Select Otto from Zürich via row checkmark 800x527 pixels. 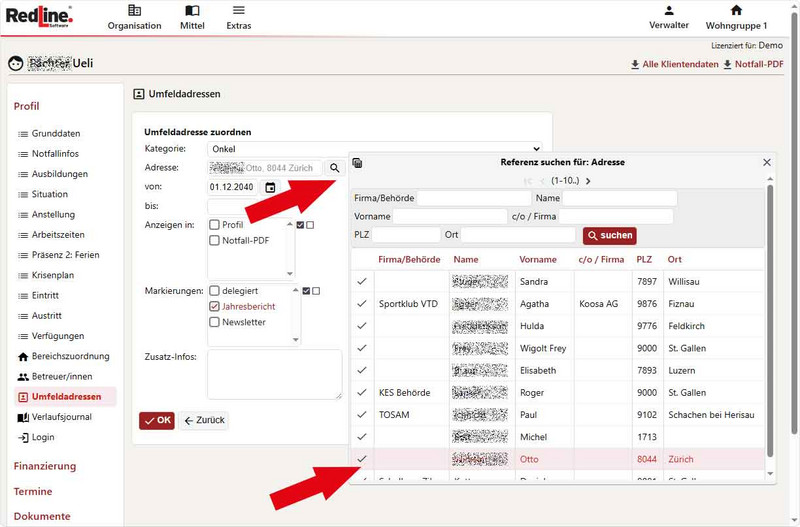point(362,459)
